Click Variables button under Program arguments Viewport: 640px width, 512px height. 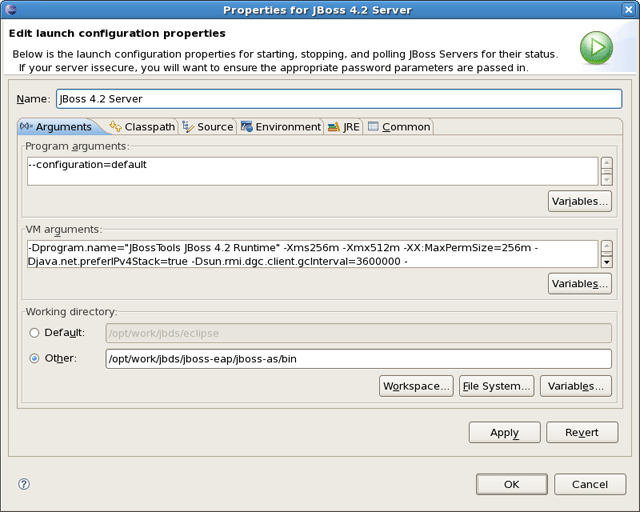coord(580,201)
